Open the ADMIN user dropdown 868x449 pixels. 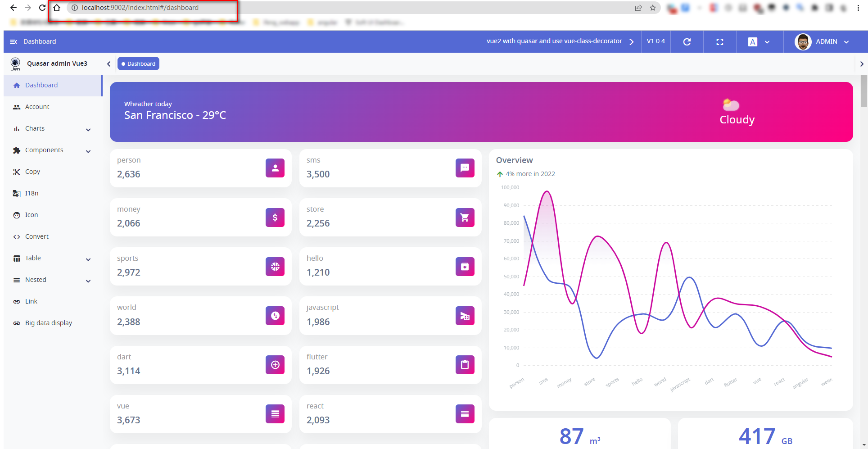tap(822, 42)
